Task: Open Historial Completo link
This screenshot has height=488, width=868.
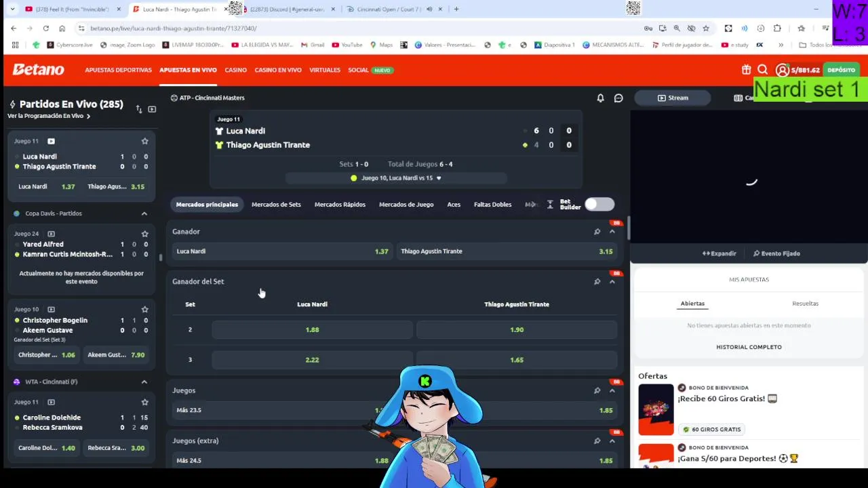Action: pyautogui.click(x=749, y=347)
